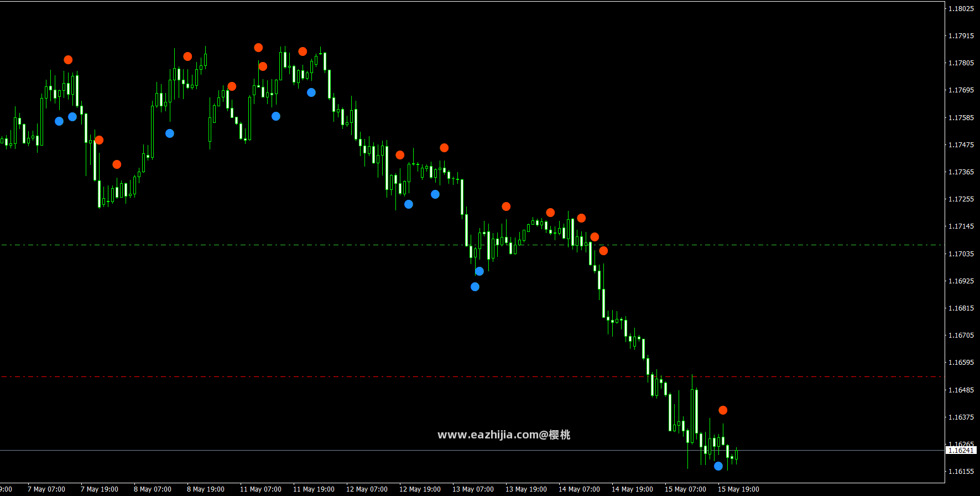The width and height of the screenshot is (980, 496).
Task: Click price axis label 1.16705
Action: pos(961,335)
